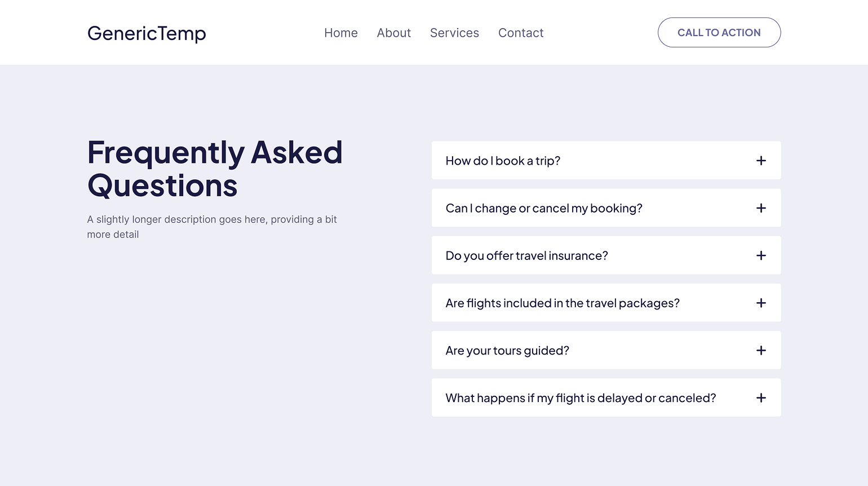Expand "Are flights included in the travel packages?"
The image size is (868, 486).
(563, 303)
